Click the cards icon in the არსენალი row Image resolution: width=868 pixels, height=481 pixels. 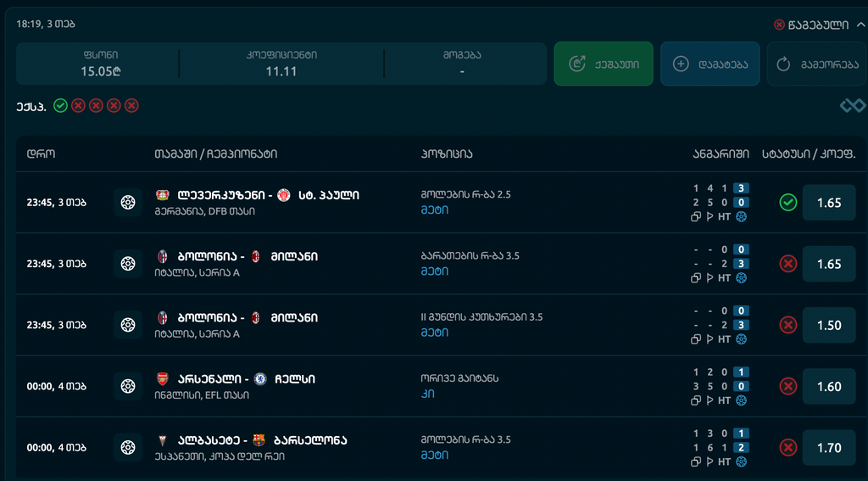pos(696,400)
